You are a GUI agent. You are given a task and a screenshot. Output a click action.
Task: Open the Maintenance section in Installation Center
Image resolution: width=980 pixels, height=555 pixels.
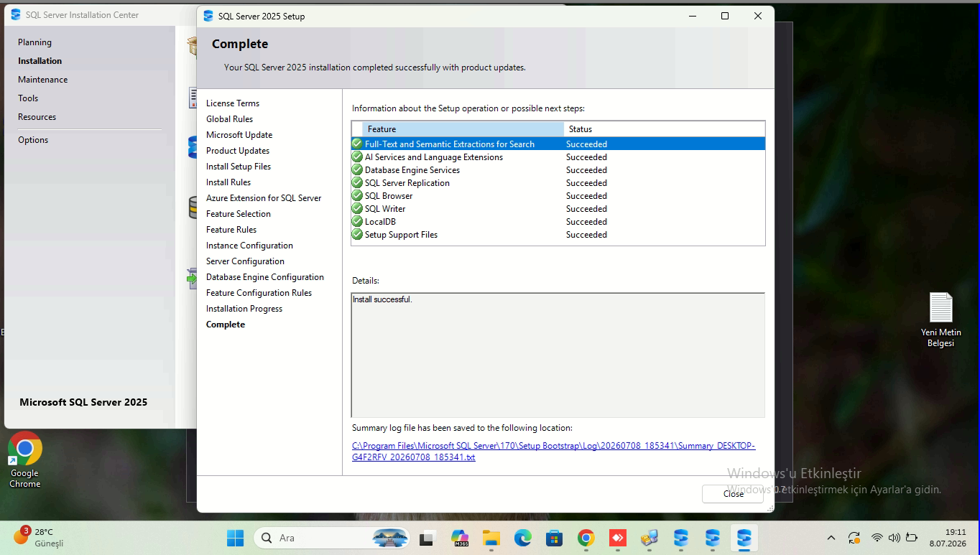[x=43, y=80]
